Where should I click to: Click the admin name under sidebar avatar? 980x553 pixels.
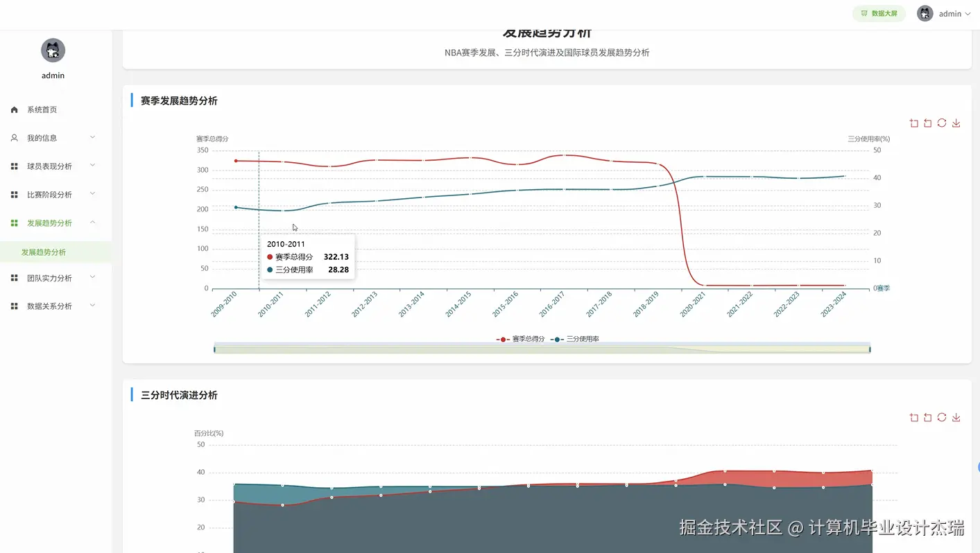(53, 76)
